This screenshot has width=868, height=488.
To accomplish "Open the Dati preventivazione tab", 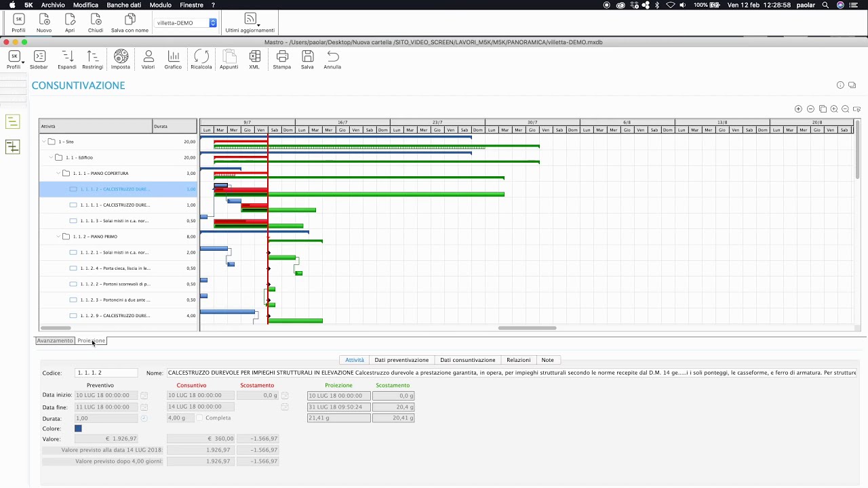I will point(401,360).
